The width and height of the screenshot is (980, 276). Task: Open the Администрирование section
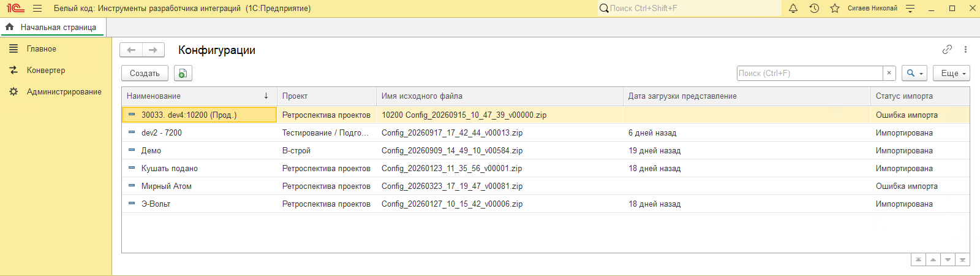[64, 91]
